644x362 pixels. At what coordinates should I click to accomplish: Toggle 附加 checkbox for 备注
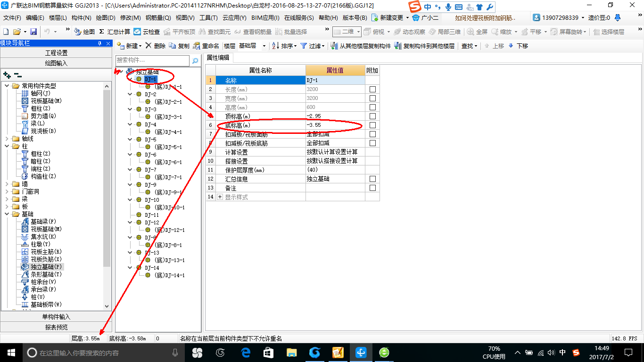372,188
